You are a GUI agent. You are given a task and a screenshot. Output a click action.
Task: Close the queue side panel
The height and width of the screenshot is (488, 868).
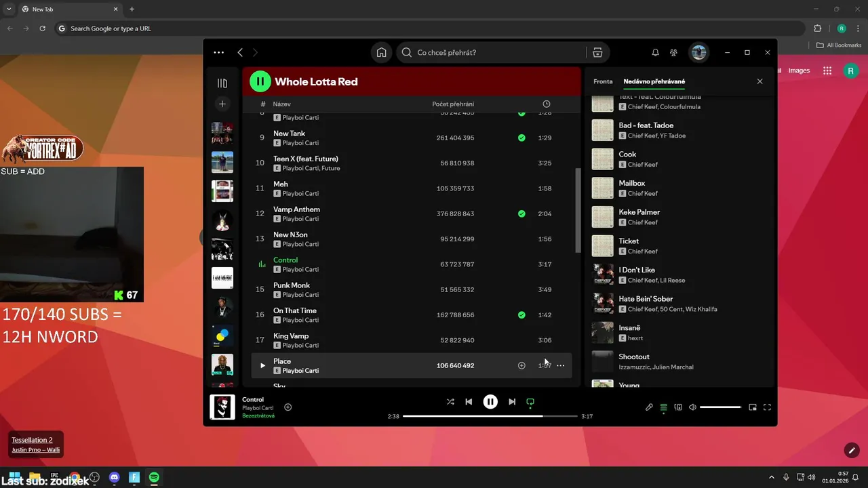pos(759,81)
